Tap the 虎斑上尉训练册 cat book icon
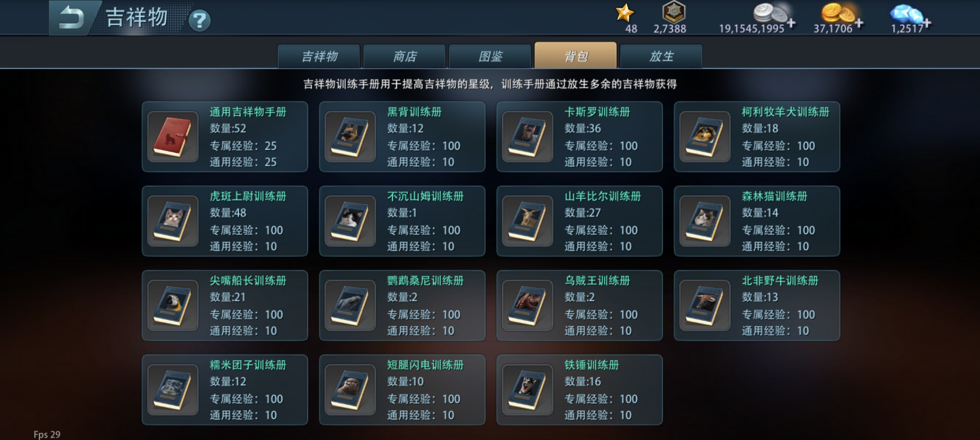The width and height of the screenshot is (980, 440). click(x=173, y=222)
